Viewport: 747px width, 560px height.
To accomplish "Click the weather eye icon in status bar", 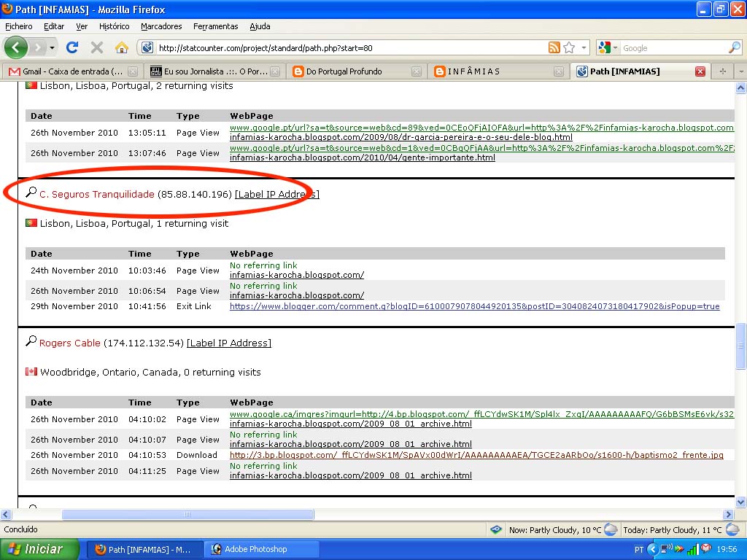I will coord(496,529).
